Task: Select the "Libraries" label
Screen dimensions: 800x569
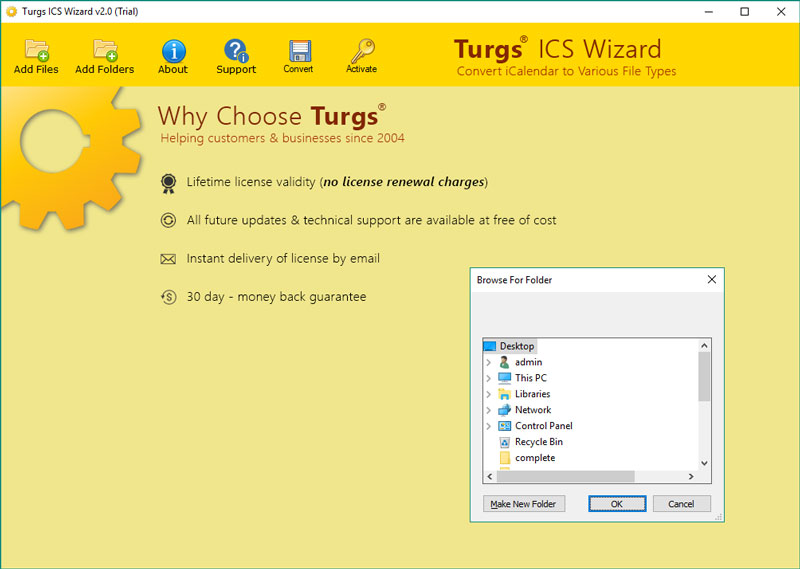Action: [x=533, y=394]
